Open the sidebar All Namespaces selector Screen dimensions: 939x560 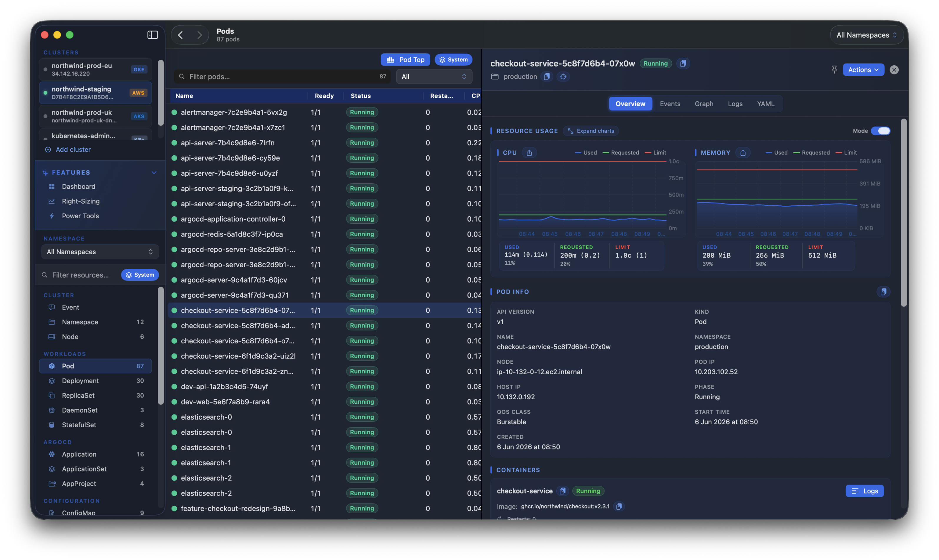click(99, 252)
